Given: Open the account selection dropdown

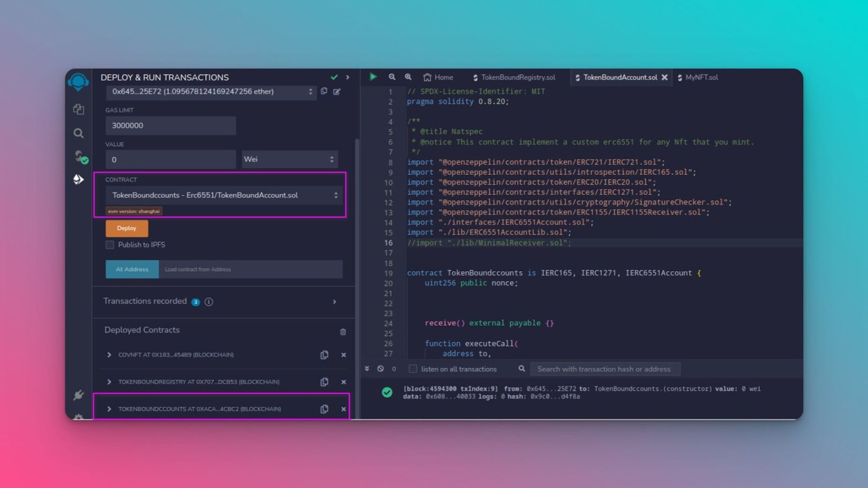Looking at the screenshot, I should (x=211, y=92).
